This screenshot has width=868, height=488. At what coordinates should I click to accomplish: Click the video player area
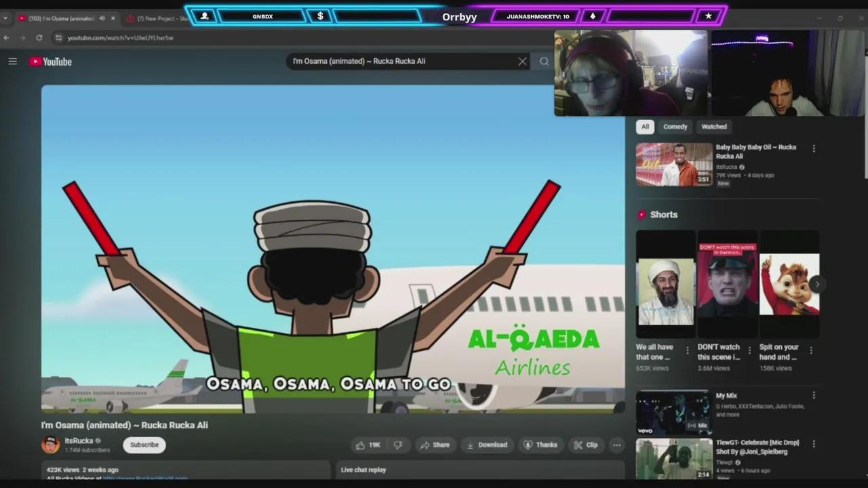333,249
